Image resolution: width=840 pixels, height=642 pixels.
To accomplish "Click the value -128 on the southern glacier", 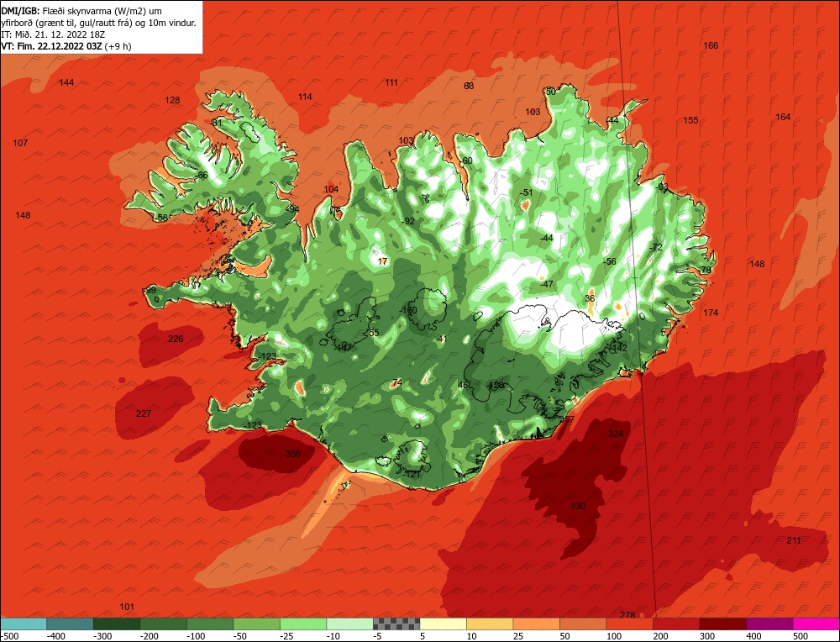I will click(495, 386).
